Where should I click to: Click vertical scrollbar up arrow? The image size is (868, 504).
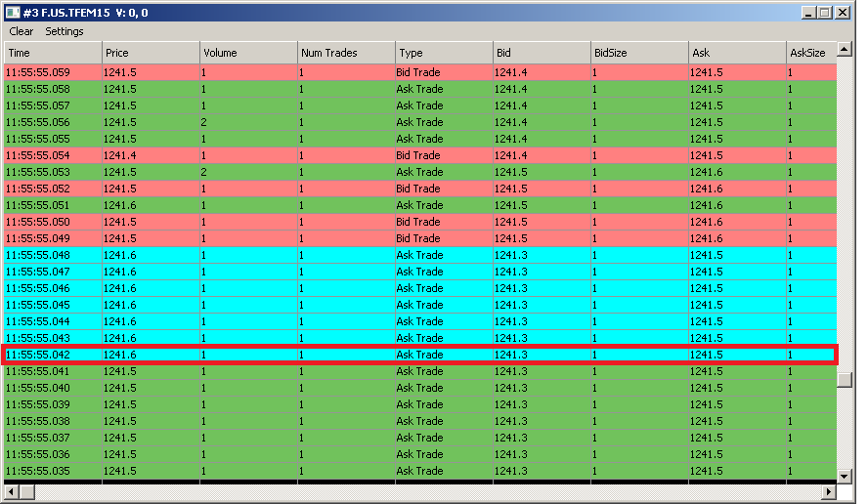tap(845, 49)
